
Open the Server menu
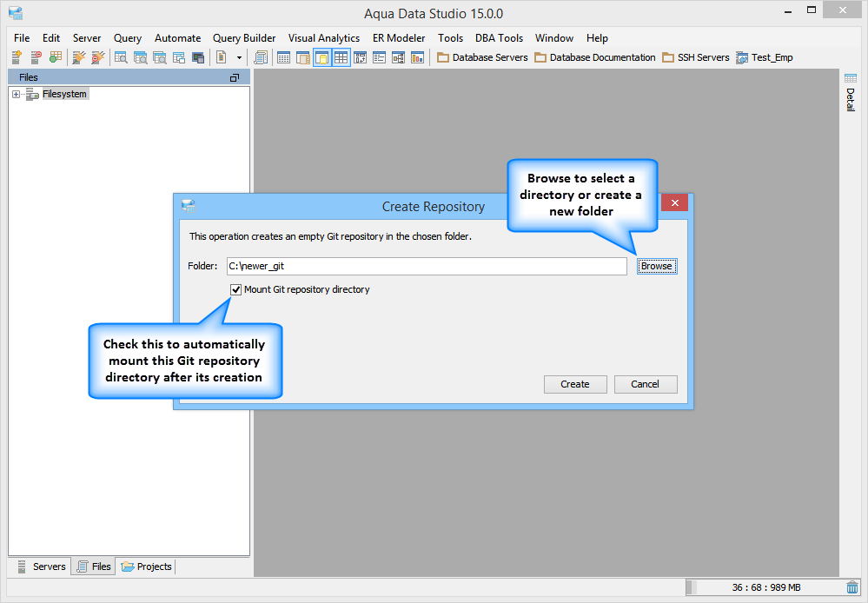[x=87, y=38]
